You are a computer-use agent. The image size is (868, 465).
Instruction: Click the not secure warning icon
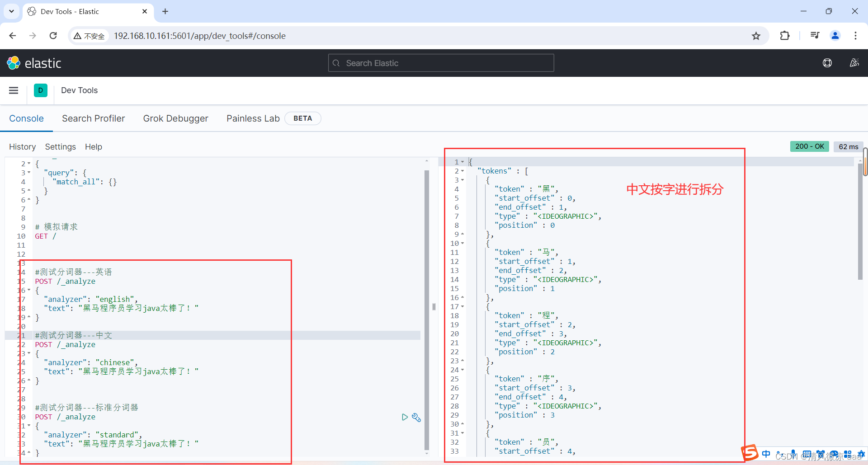77,36
